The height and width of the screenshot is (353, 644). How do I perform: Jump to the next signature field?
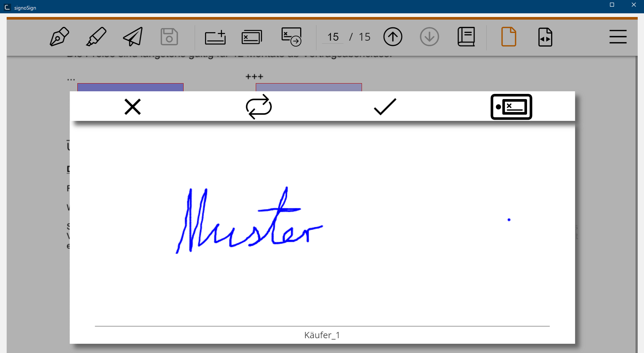pos(291,37)
